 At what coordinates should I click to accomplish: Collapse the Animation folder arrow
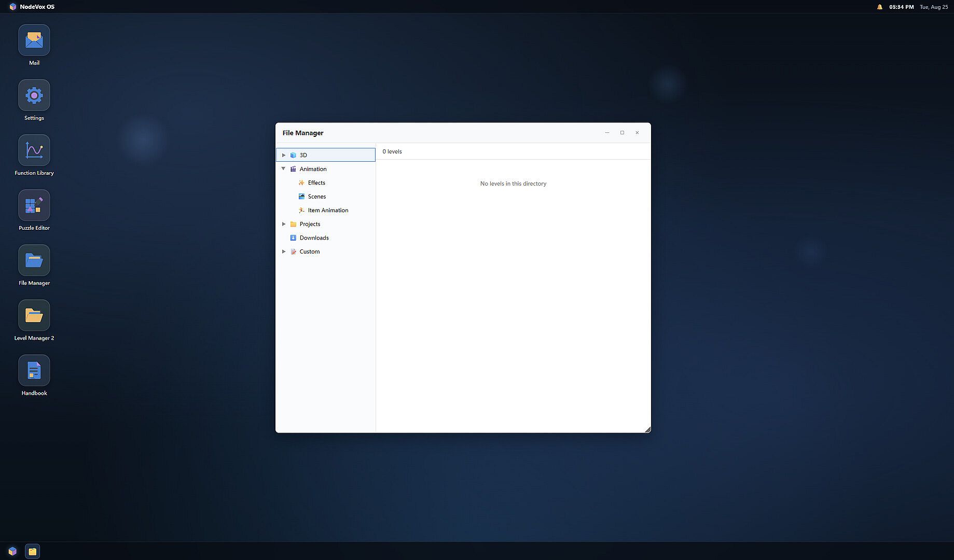click(x=283, y=169)
